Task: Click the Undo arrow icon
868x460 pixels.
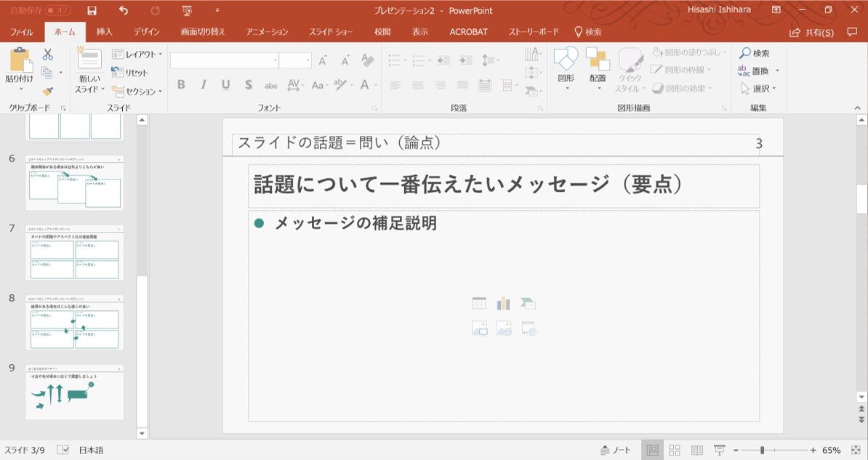Action: pos(123,11)
